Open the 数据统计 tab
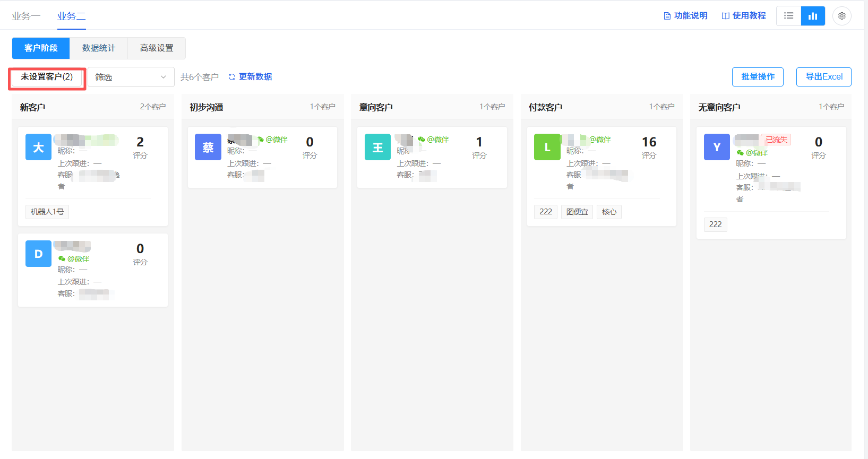Screen dimensions: 868x459 point(99,48)
